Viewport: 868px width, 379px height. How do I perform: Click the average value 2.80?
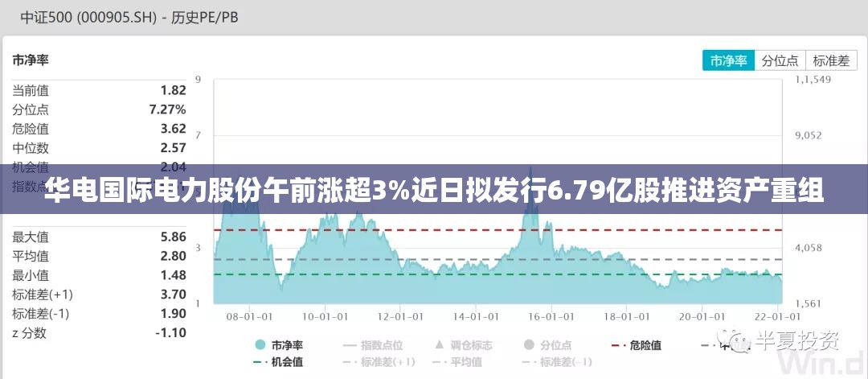[x=174, y=256]
